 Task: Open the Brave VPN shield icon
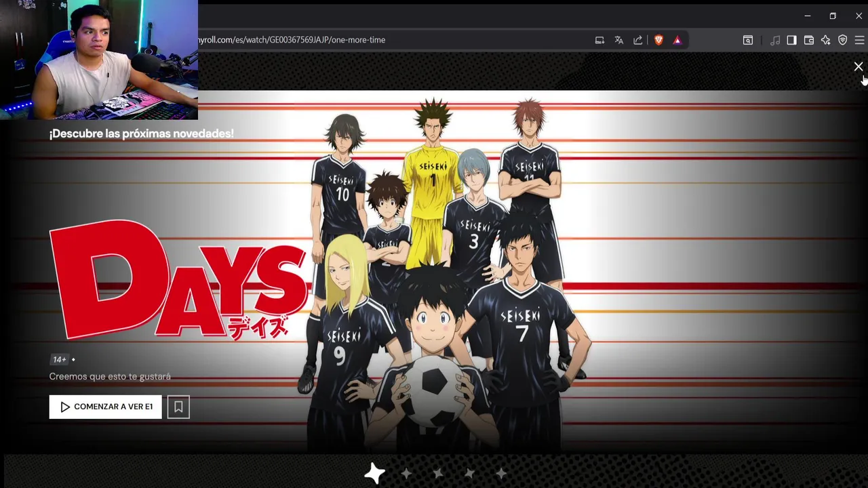[842, 40]
